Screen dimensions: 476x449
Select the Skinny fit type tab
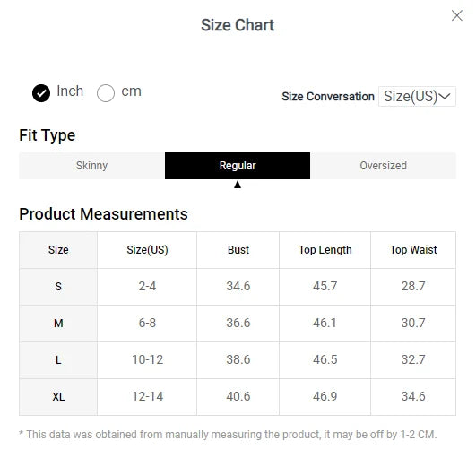[91, 166]
